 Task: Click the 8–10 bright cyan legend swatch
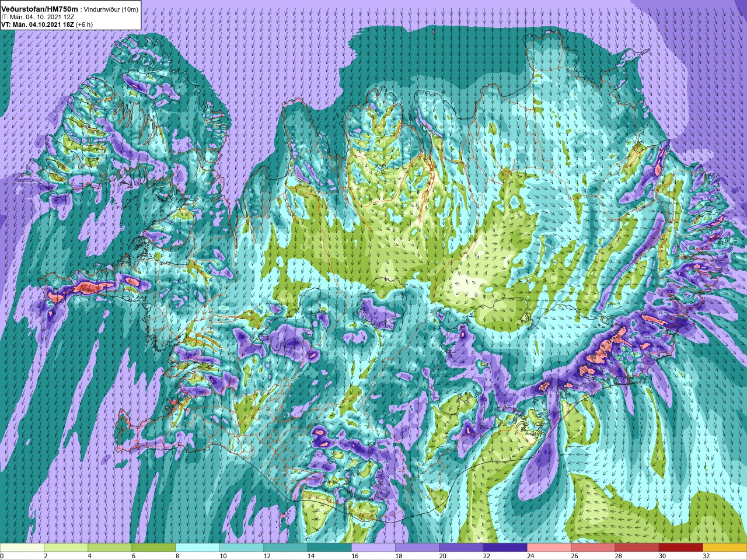point(198,548)
